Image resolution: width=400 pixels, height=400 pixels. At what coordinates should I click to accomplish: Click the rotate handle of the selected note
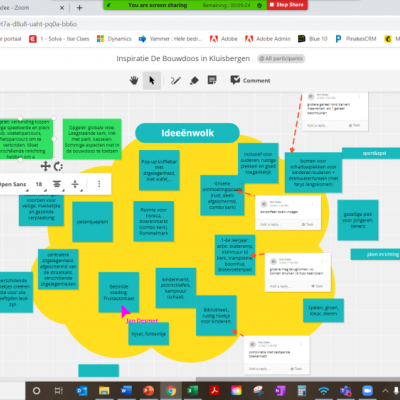point(58,166)
